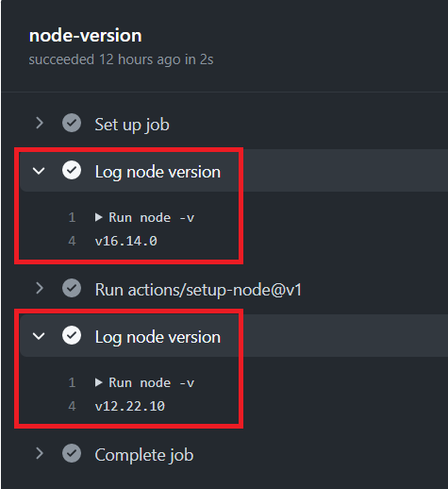
Task: Click first Log node version label
Action: (158, 173)
